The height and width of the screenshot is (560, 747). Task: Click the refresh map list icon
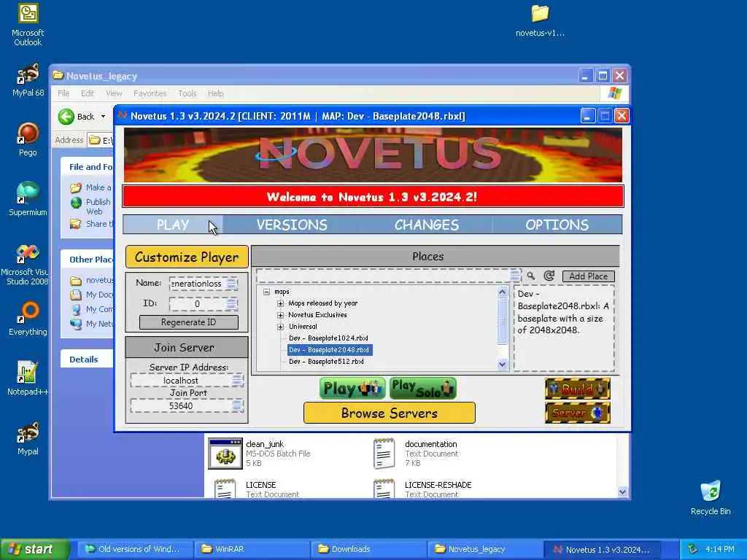(549, 276)
